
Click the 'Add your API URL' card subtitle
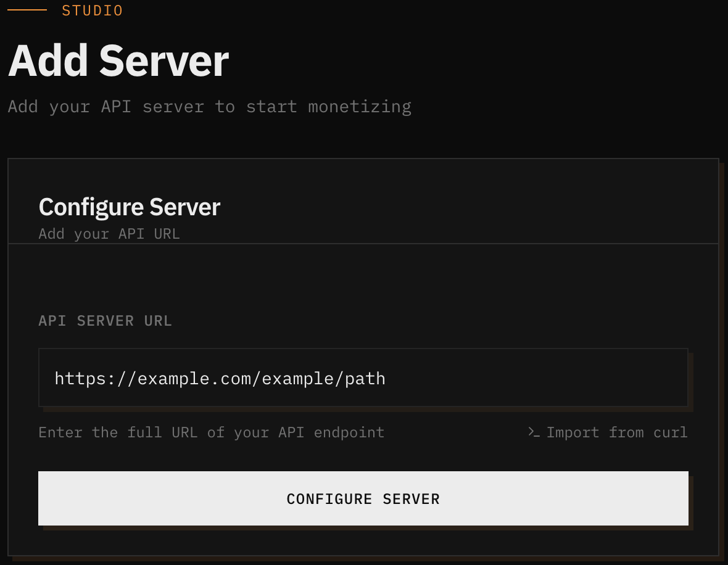tap(109, 234)
